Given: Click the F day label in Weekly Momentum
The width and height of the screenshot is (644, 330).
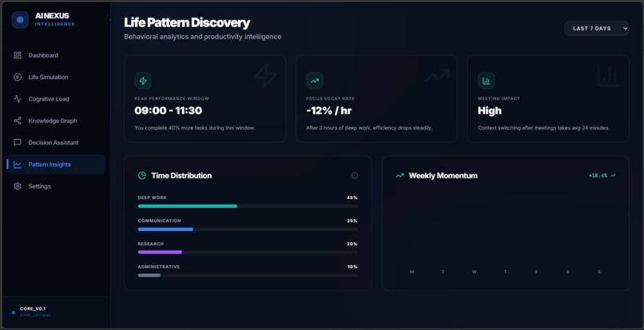Looking at the screenshot, I should coord(536,272).
